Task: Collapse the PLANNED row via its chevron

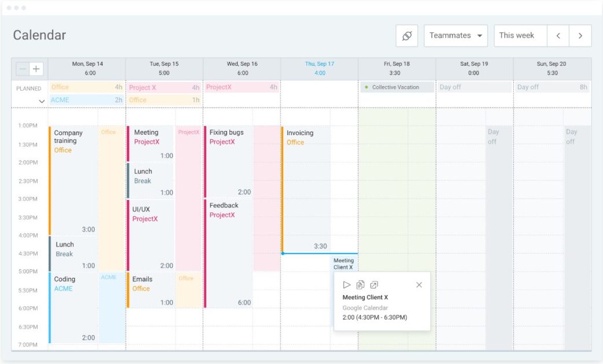Action: click(x=41, y=101)
